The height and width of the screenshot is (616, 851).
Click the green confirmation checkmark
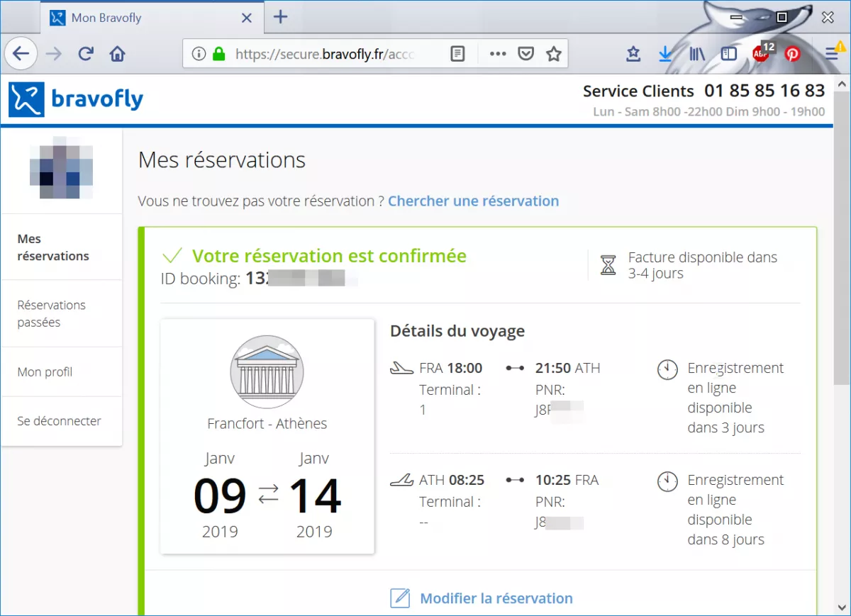[172, 255]
